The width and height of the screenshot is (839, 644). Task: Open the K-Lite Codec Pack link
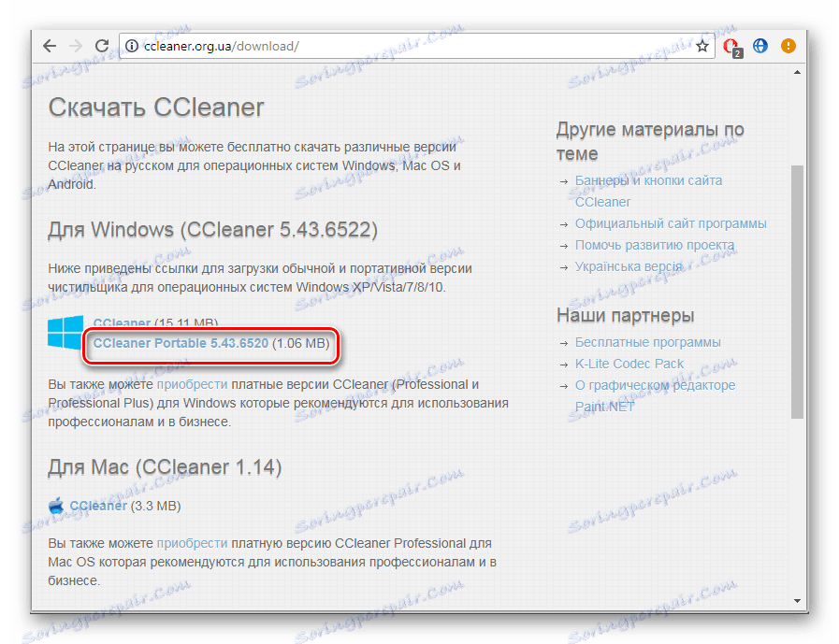(x=628, y=364)
